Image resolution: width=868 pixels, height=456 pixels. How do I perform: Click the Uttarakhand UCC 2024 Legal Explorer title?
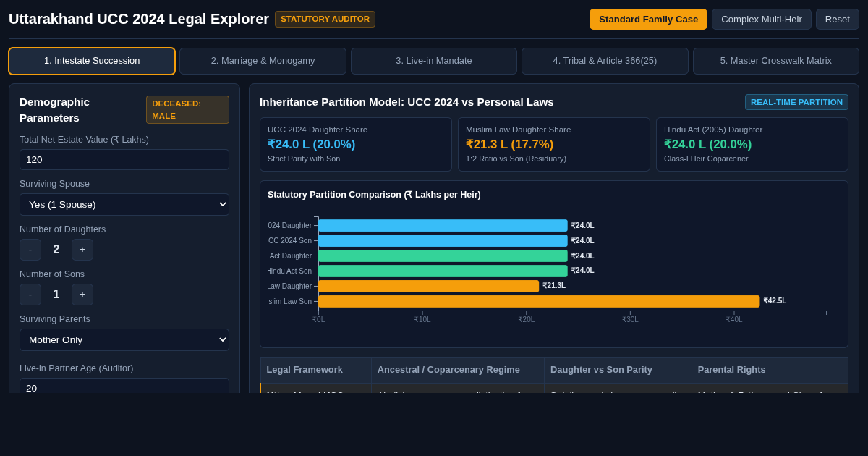coord(139,19)
